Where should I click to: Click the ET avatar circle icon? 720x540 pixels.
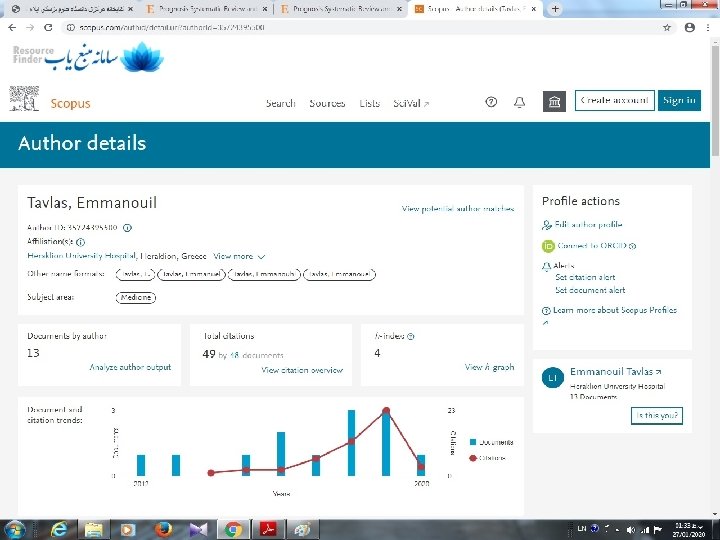pos(552,378)
